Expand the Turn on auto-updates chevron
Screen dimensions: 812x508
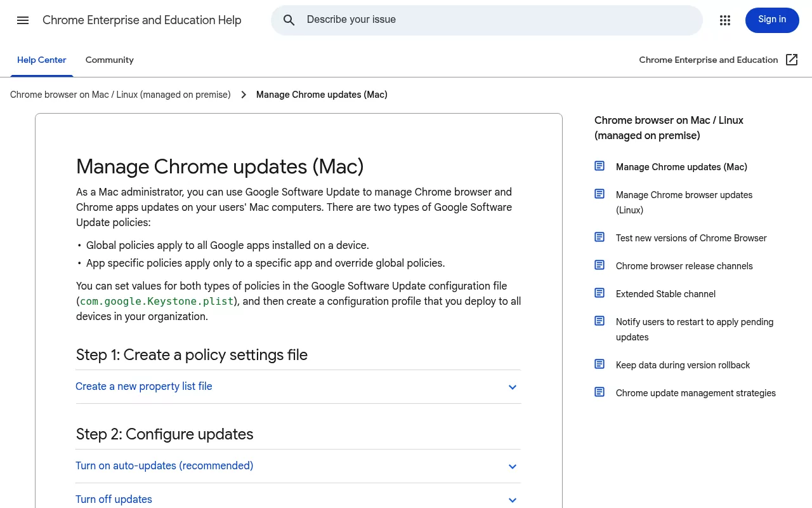click(x=513, y=467)
